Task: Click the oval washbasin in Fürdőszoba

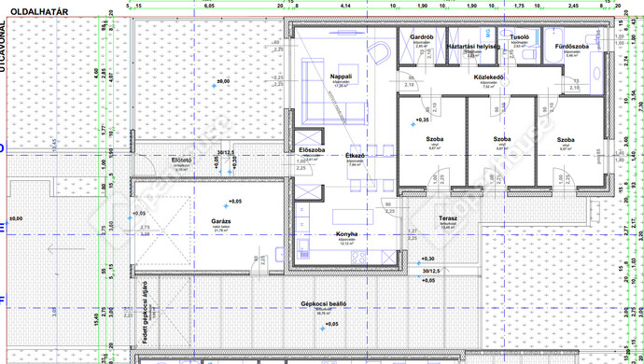Action: 596,74
